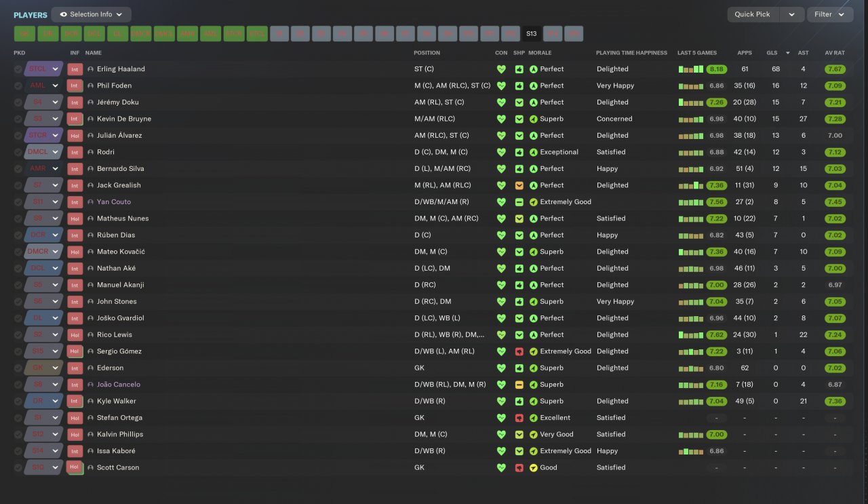This screenshot has width=868, height=504.
Task: Toggle the picked checkmark for Stefan Ortega
Action: (18, 418)
